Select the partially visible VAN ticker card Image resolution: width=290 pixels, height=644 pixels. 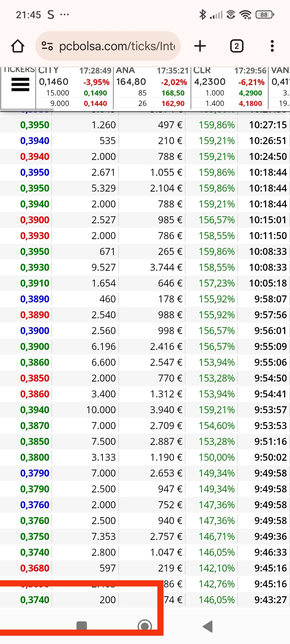(x=279, y=87)
